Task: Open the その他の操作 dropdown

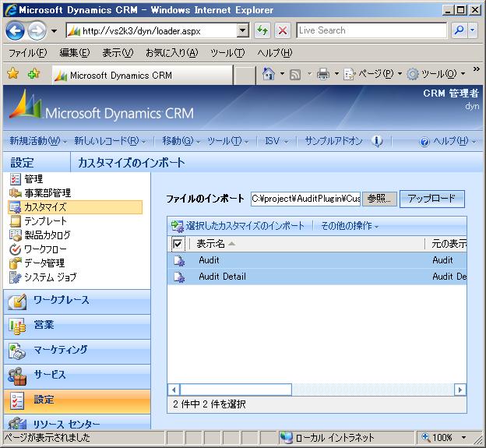Action: click(349, 226)
